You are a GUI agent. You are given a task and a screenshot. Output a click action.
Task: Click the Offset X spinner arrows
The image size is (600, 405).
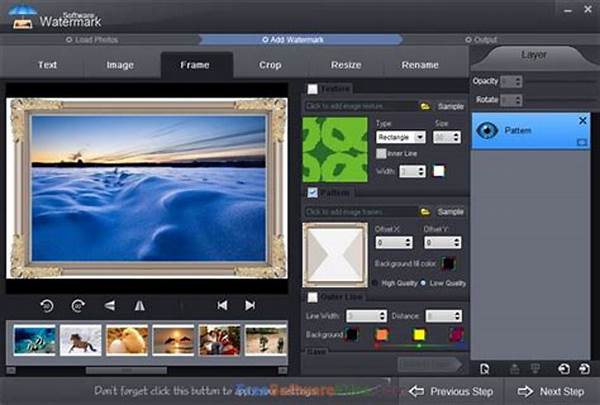tap(406, 243)
